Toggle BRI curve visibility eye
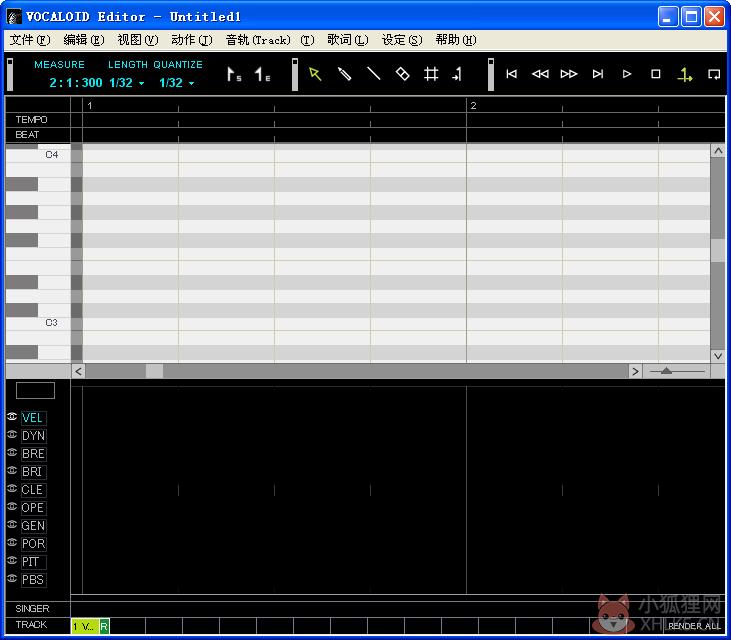Image resolution: width=731 pixels, height=640 pixels. click(x=12, y=470)
